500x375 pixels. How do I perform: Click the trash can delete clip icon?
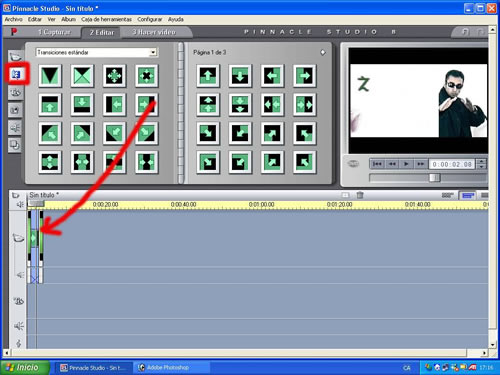click(360, 195)
